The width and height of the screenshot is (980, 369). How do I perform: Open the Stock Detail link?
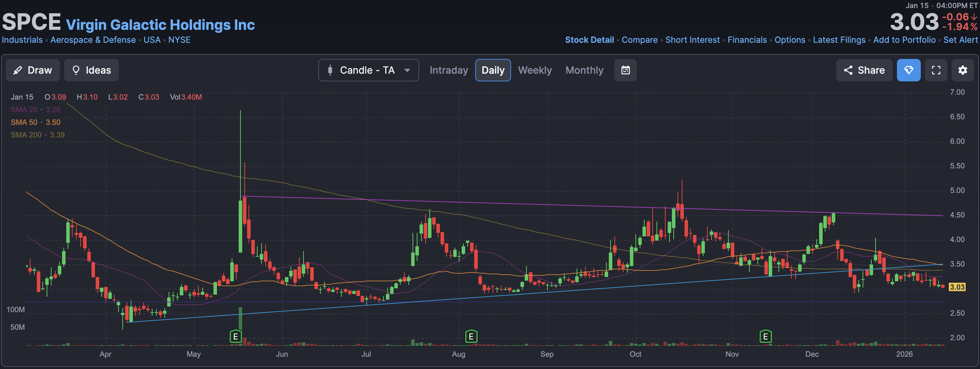click(x=589, y=40)
